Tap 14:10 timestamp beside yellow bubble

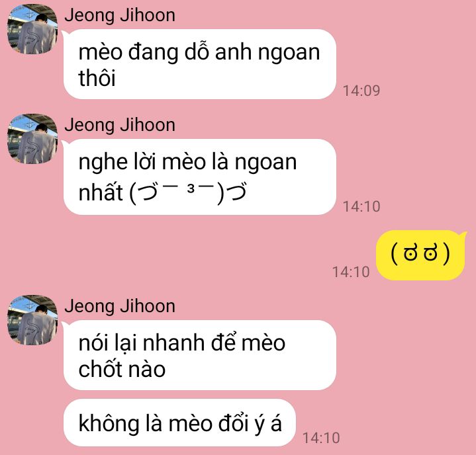351,272
